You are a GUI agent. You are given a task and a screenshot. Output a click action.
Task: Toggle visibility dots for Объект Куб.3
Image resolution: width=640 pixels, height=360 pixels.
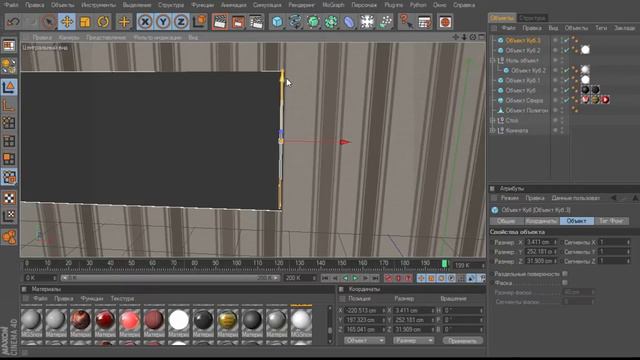click(562, 40)
